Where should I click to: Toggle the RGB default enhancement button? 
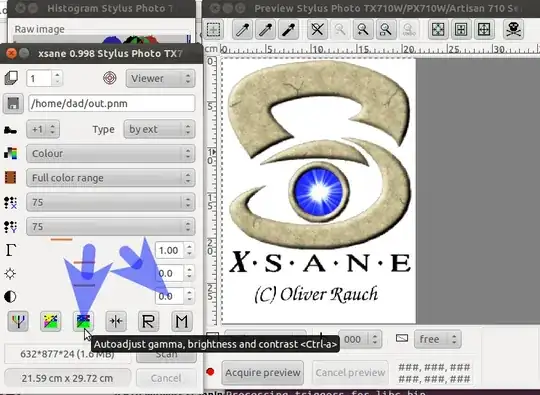coord(18,322)
